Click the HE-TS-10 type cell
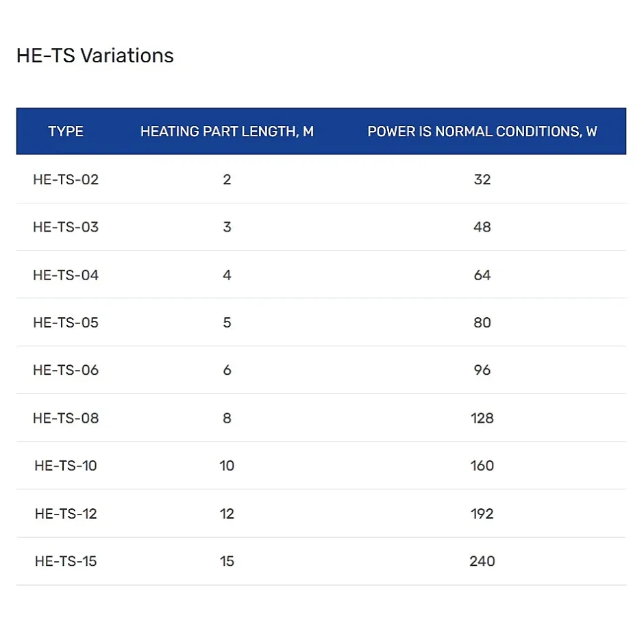The width and height of the screenshot is (644, 644). tap(66, 466)
